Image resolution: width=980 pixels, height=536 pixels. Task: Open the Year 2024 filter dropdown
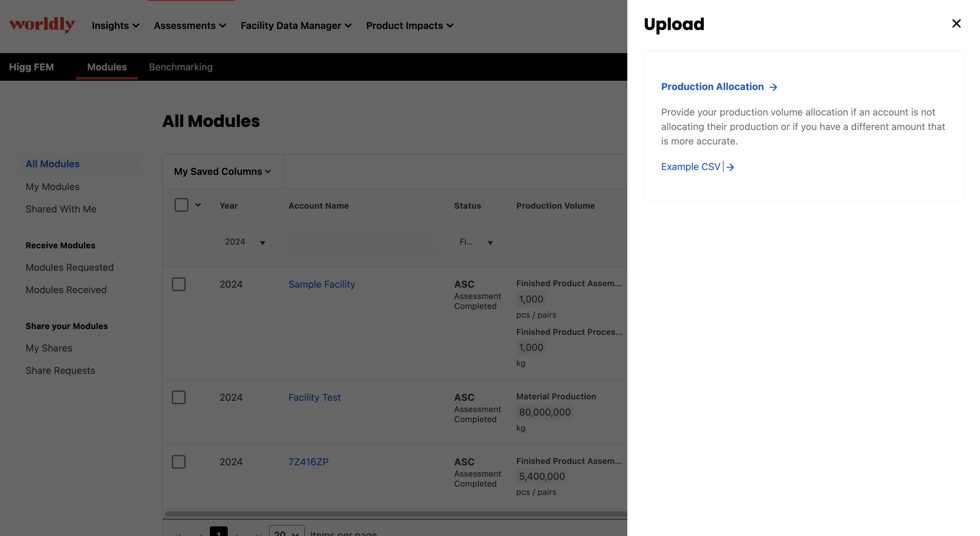(x=245, y=242)
